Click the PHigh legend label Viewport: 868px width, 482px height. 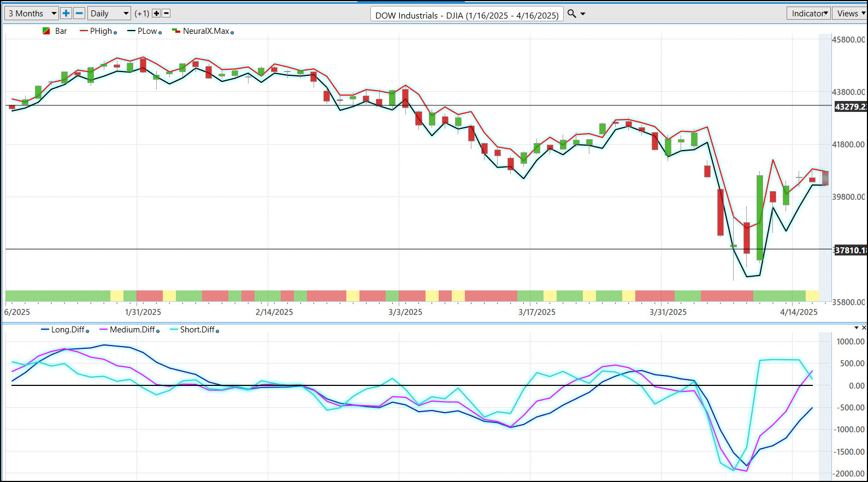(101, 31)
